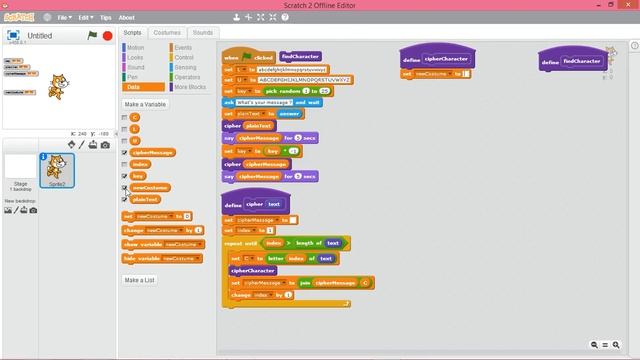Upload a backdrop from file

[24, 210]
